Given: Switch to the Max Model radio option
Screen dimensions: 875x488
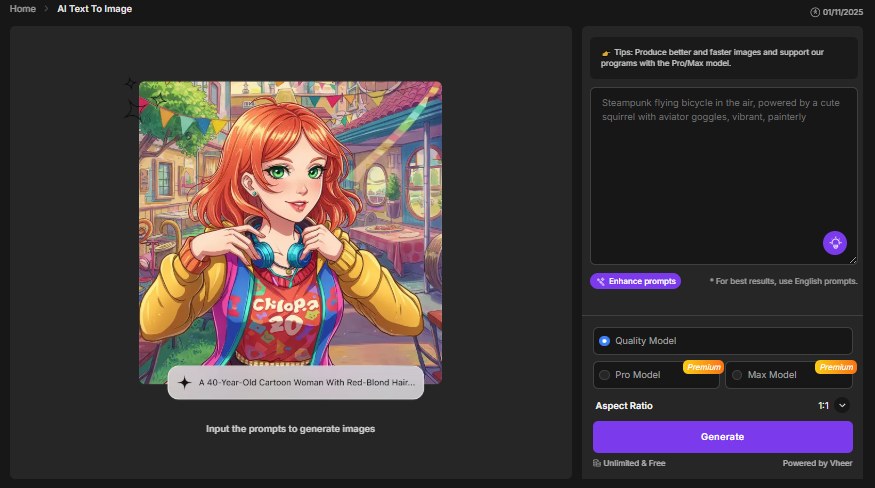Looking at the screenshot, I should (737, 375).
